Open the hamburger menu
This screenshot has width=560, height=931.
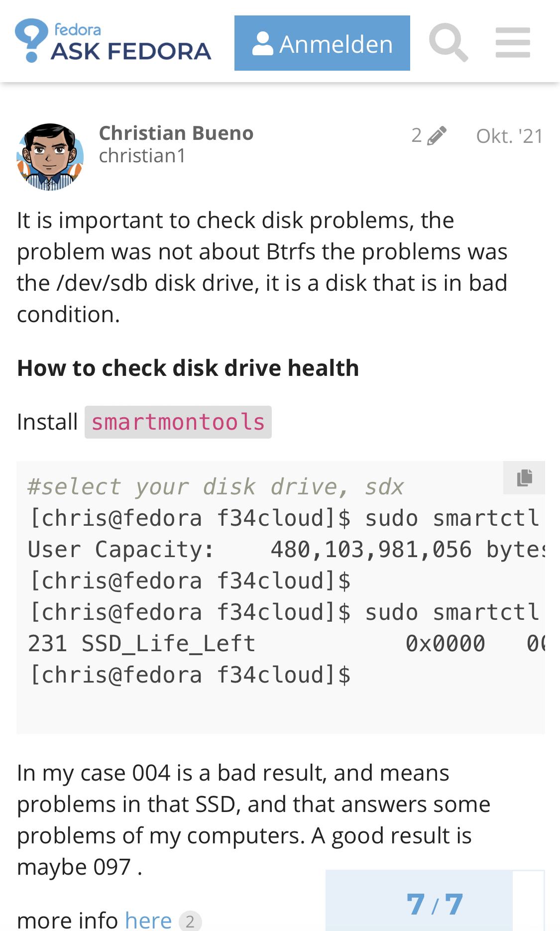(x=513, y=43)
